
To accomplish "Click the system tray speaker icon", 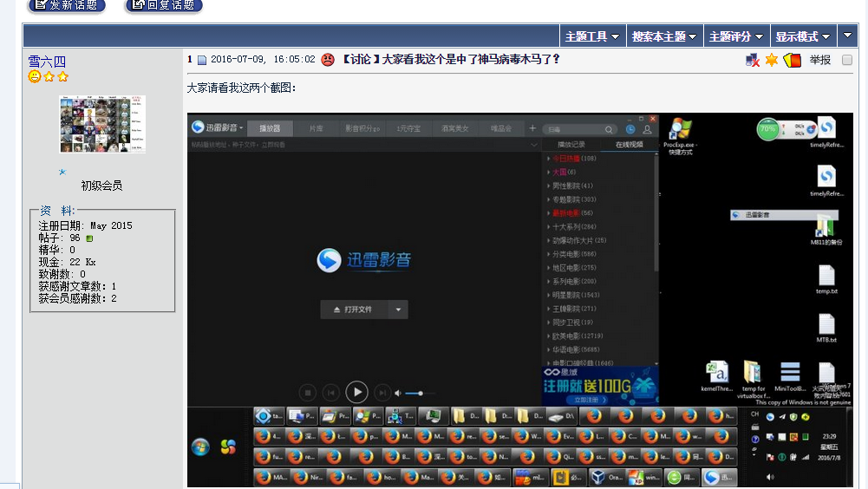I will coord(769,477).
